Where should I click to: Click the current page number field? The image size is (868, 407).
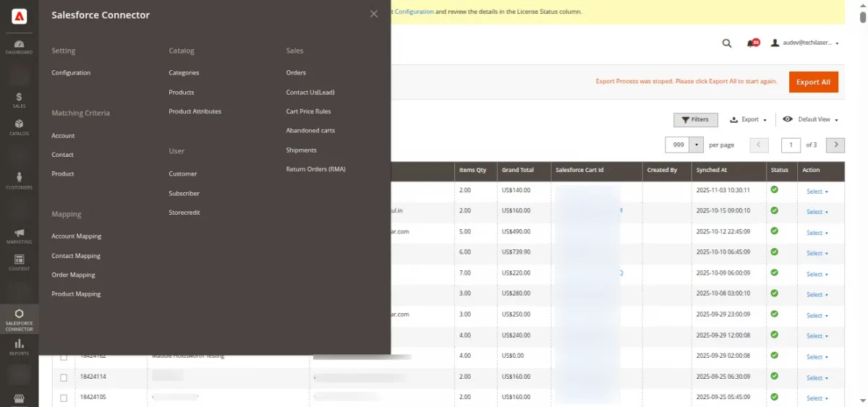tap(791, 145)
